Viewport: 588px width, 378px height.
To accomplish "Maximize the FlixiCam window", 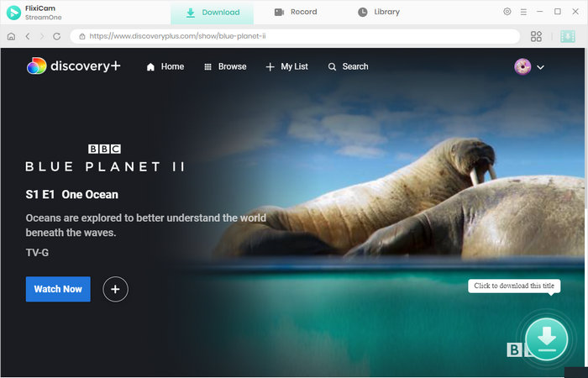I will click(558, 12).
